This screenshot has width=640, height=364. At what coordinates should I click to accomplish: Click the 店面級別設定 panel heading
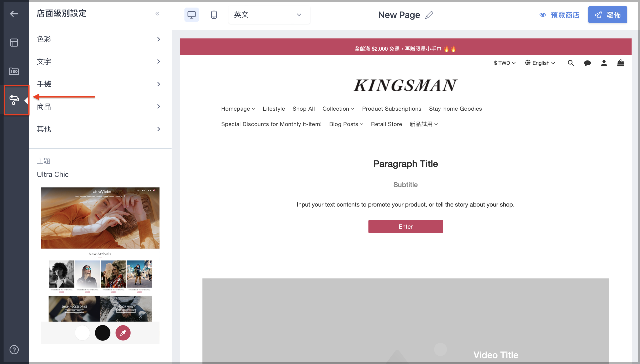point(62,14)
